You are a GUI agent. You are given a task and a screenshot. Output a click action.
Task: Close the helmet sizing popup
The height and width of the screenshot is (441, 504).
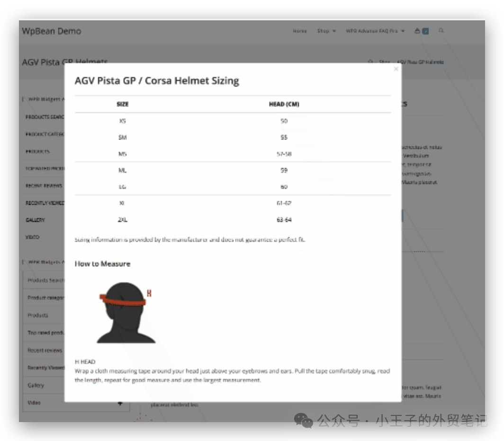(x=396, y=69)
